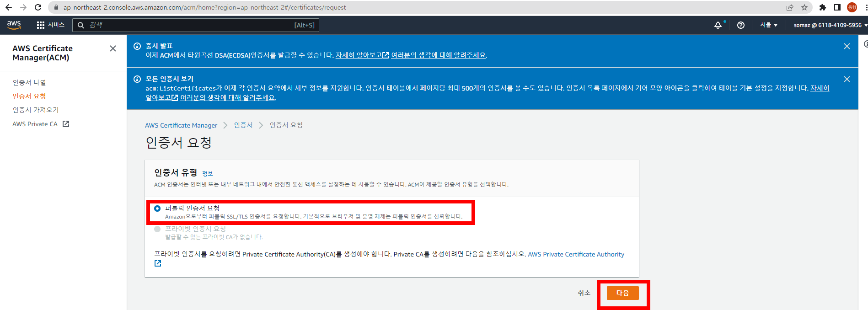The height and width of the screenshot is (310, 868).
Task: Open the Chrome profile avatar
Action: coord(852,7)
